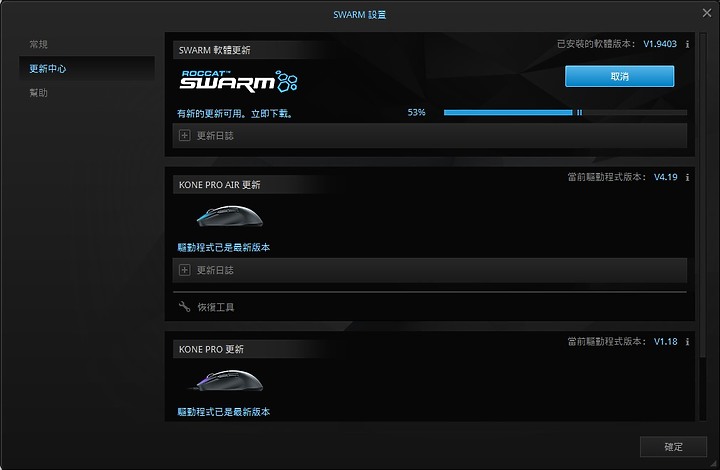
Task: Select the 更新中心 update center tab
Action: (87, 68)
